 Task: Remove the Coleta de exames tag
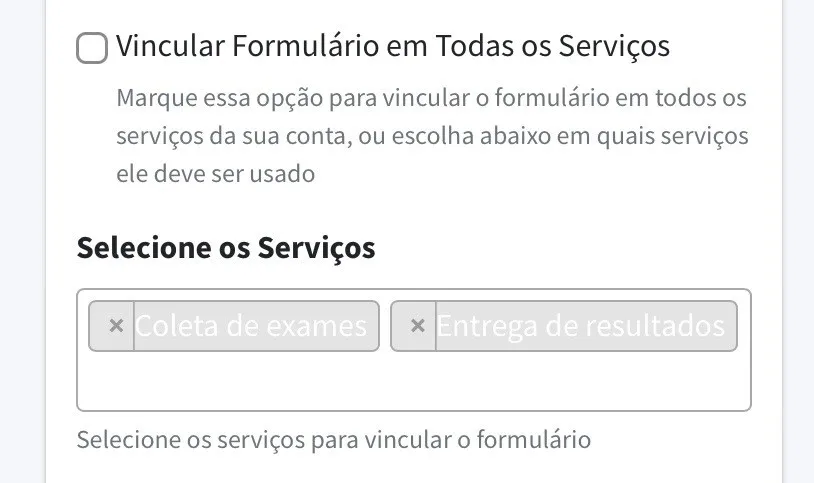click(x=115, y=326)
